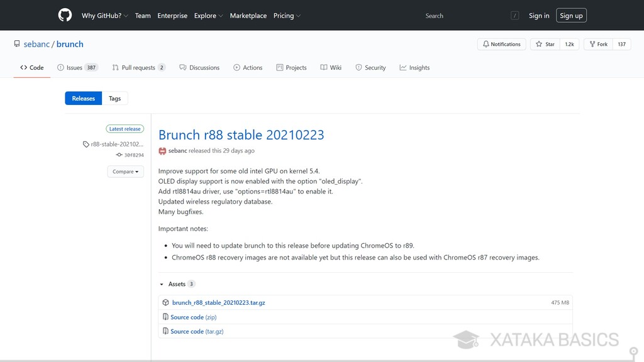The image size is (644, 362).
Task: Click the slash shortcut key icon
Action: tap(514, 16)
